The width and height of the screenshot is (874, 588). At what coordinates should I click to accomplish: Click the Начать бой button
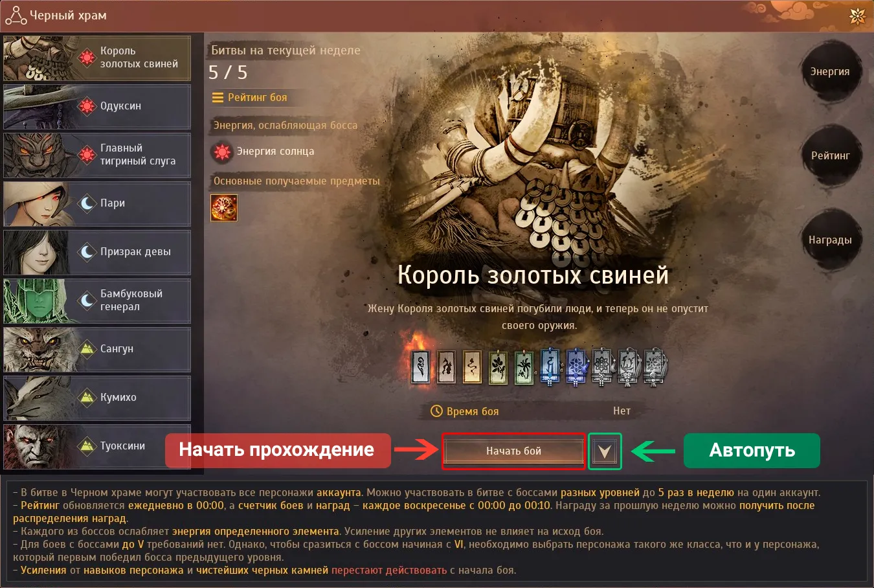point(514,451)
